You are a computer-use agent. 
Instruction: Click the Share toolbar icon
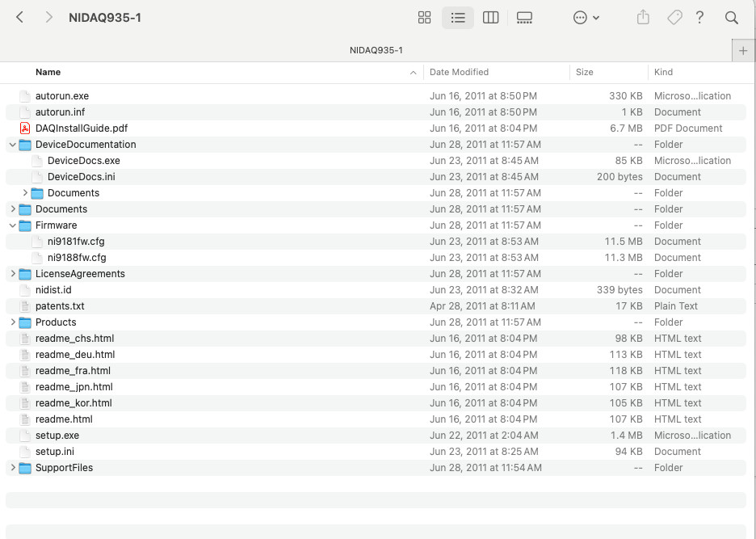point(643,18)
